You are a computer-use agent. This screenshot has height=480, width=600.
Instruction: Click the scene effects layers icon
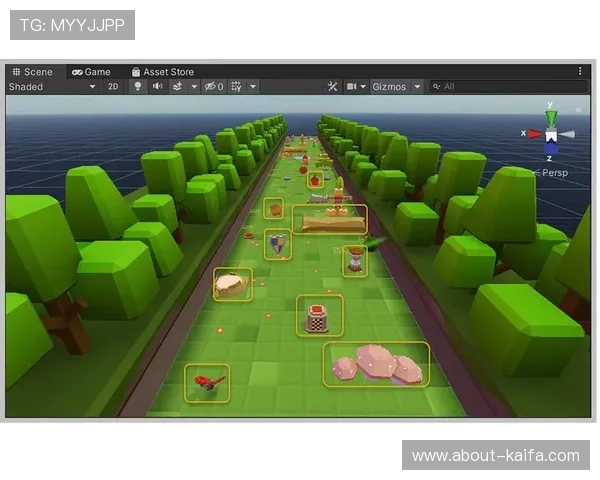(x=177, y=87)
